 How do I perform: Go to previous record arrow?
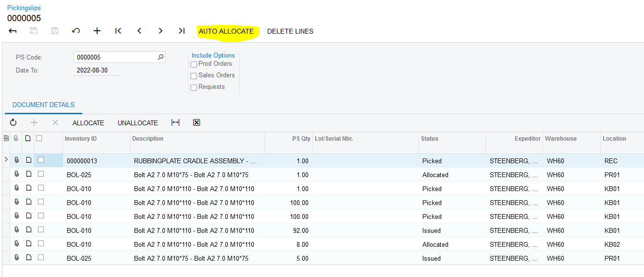click(x=139, y=31)
